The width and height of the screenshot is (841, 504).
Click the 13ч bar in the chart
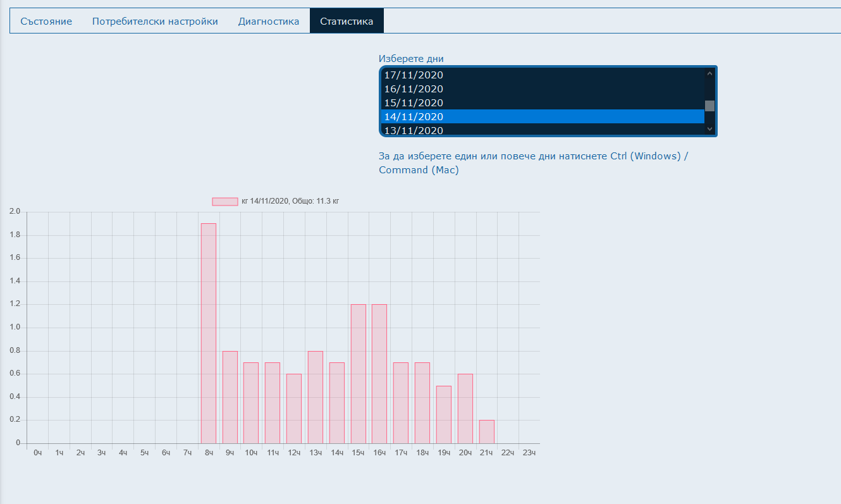pyautogui.click(x=316, y=397)
